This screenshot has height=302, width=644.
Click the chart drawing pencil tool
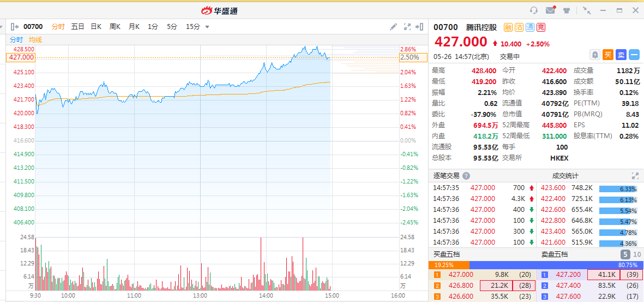[394, 27]
